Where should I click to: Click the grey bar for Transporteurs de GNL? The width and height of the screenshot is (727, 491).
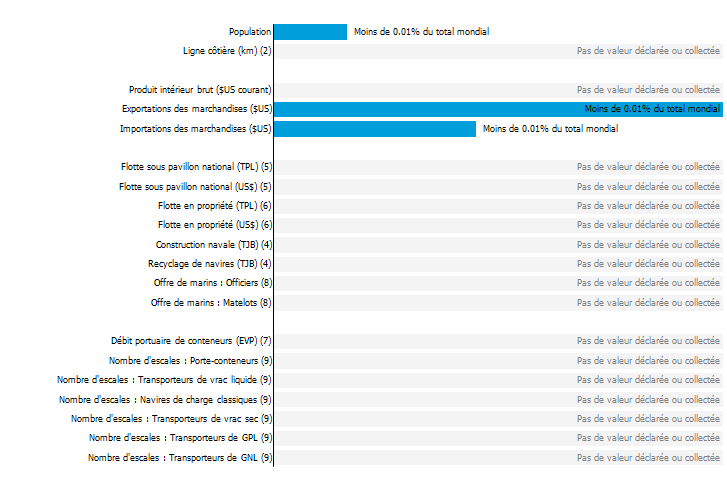498,458
